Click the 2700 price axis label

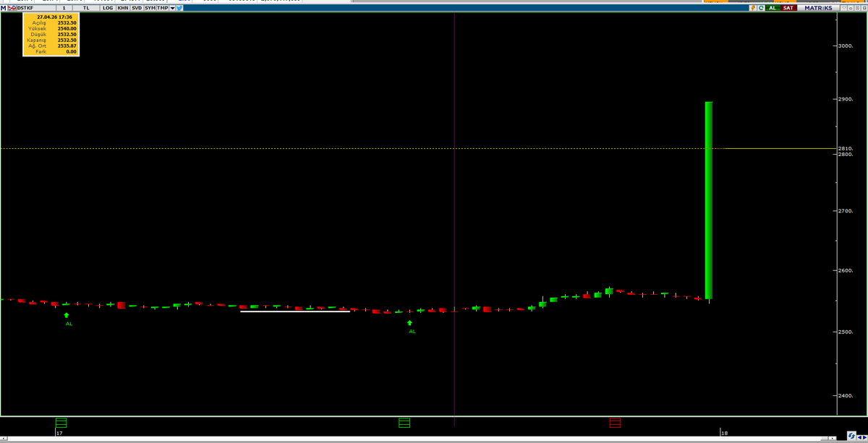[x=846, y=211]
